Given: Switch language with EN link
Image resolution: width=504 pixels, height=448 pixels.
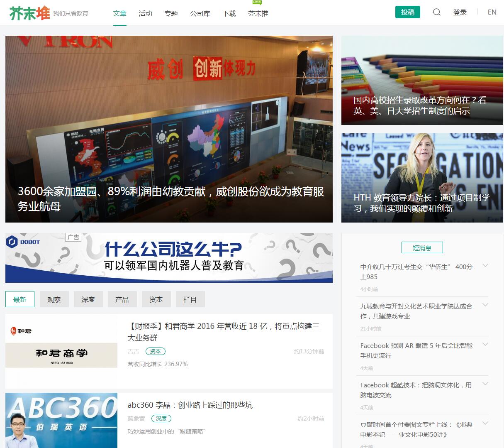Looking at the screenshot, I should (492, 12).
